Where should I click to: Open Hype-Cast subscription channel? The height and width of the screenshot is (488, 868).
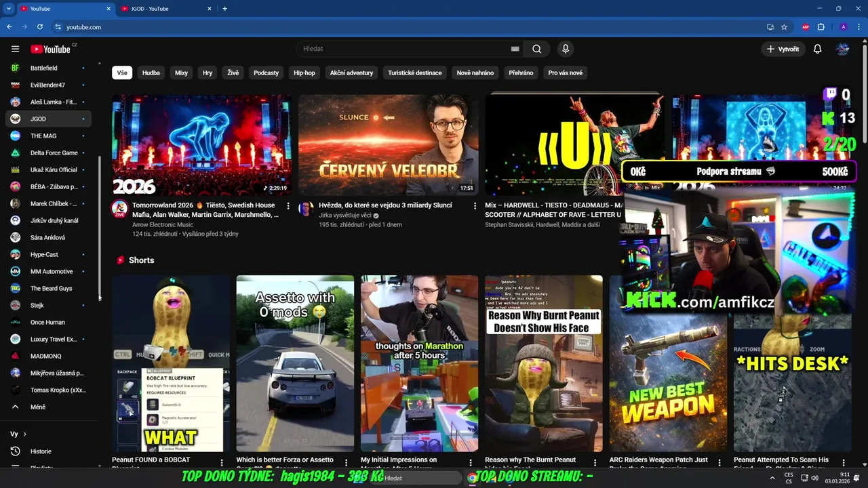click(x=47, y=254)
